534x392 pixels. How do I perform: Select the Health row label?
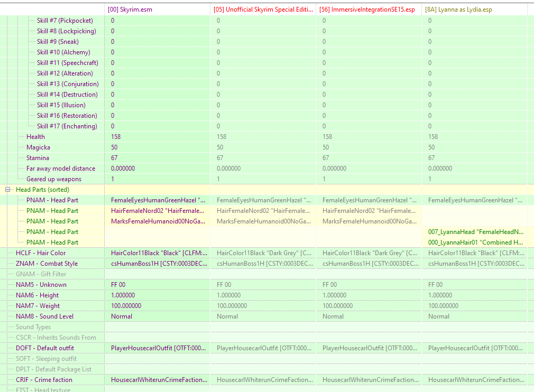pos(35,136)
